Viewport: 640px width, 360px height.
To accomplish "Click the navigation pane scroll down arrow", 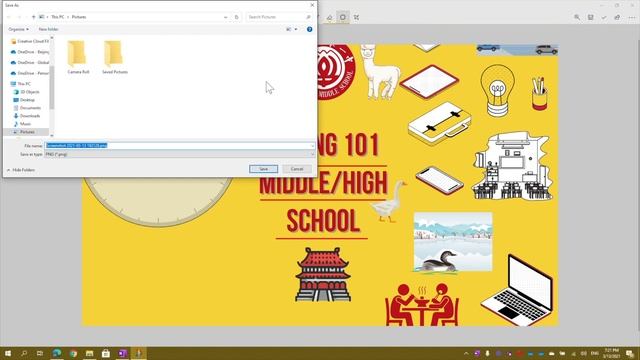I will tap(52, 136).
